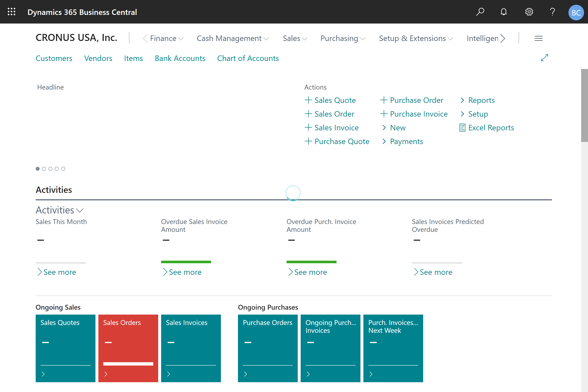Open the notifications bell icon
Viewport: 588px width, 392px height.
[504, 12]
